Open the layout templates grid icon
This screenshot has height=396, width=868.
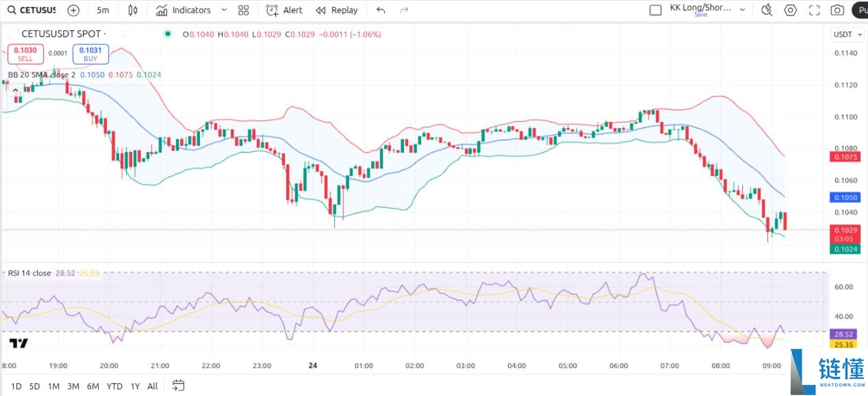tap(243, 10)
